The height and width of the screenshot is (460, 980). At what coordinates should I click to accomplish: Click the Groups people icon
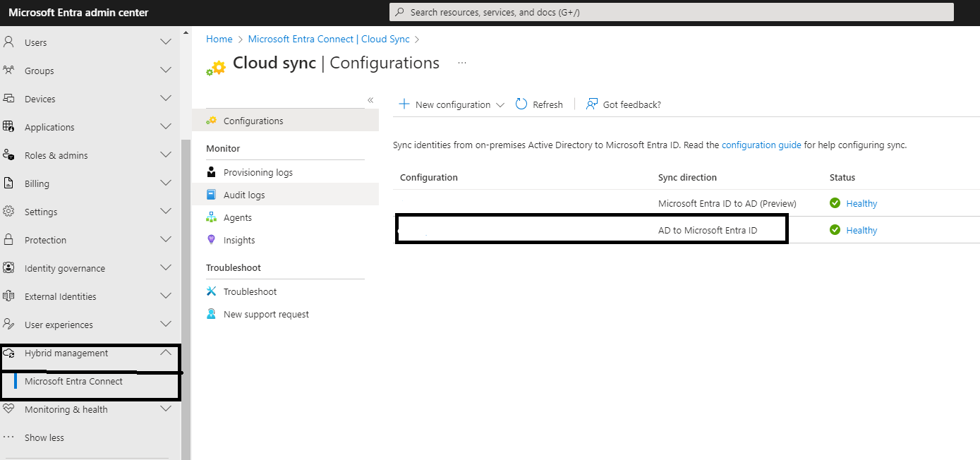(x=8, y=71)
